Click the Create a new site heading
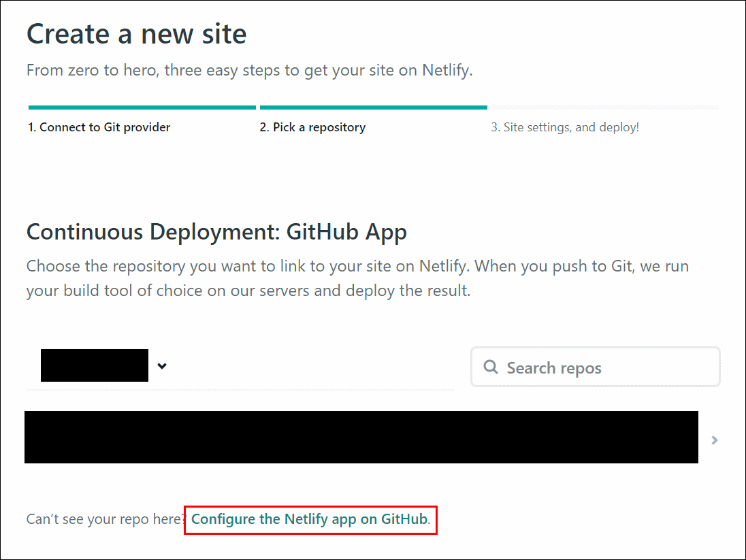 click(x=137, y=34)
